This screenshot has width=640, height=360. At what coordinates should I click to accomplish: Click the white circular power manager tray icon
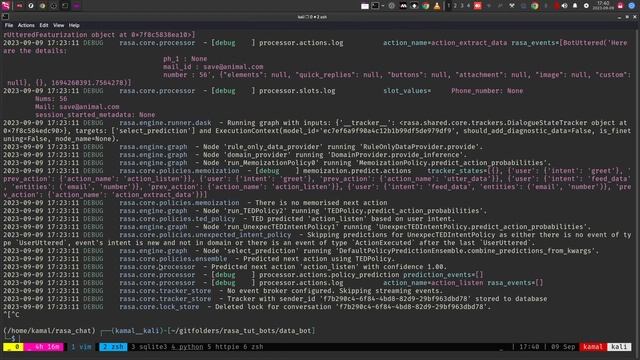coord(587,6)
